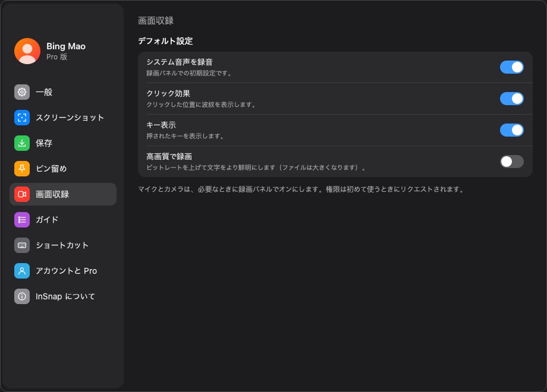Click the Pro 版 label
This screenshot has width=547, height=392.
[57, 57]
